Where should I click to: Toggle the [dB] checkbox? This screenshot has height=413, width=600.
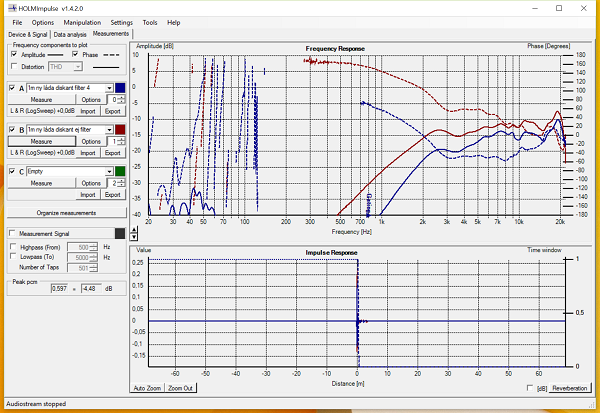(x=530, y=388)
